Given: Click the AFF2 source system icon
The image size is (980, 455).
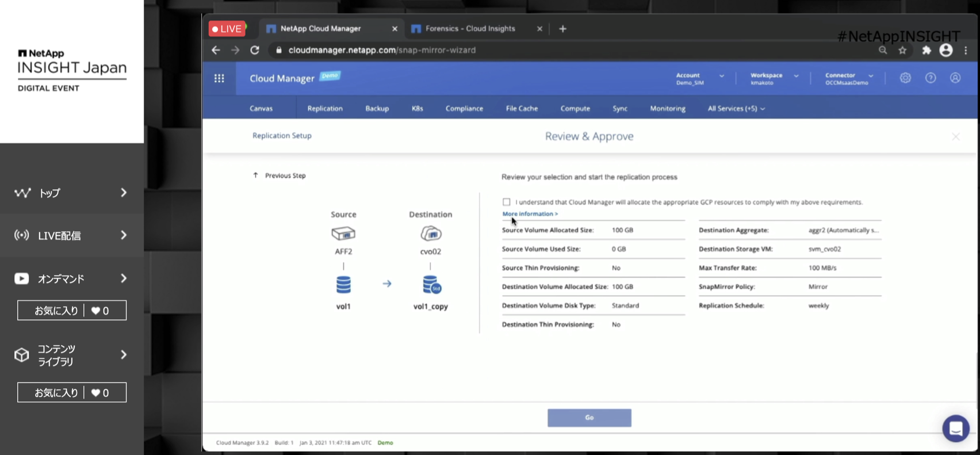Looking at the screenshot, I should pyautogui.click(x=343, y=234).
